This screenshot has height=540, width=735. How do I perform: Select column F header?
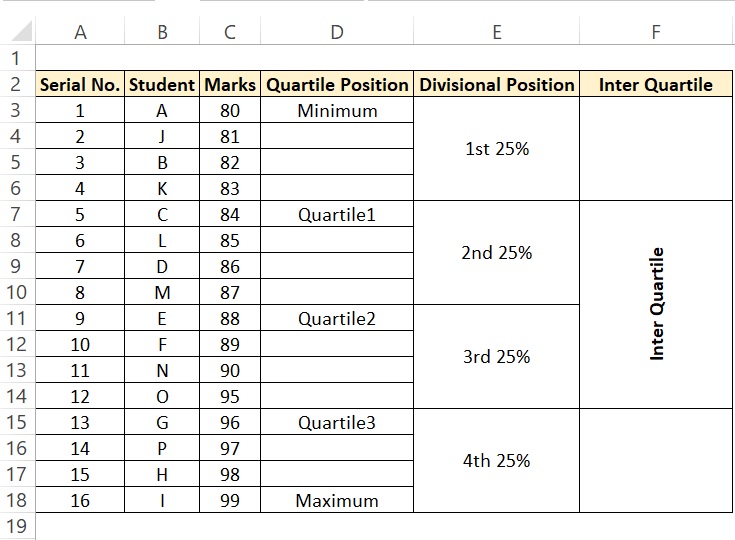coord(656,32)
